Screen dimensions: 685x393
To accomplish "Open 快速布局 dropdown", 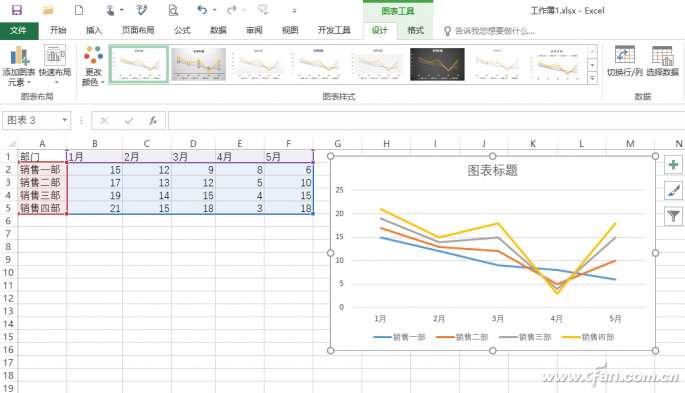I will (55, 66).
